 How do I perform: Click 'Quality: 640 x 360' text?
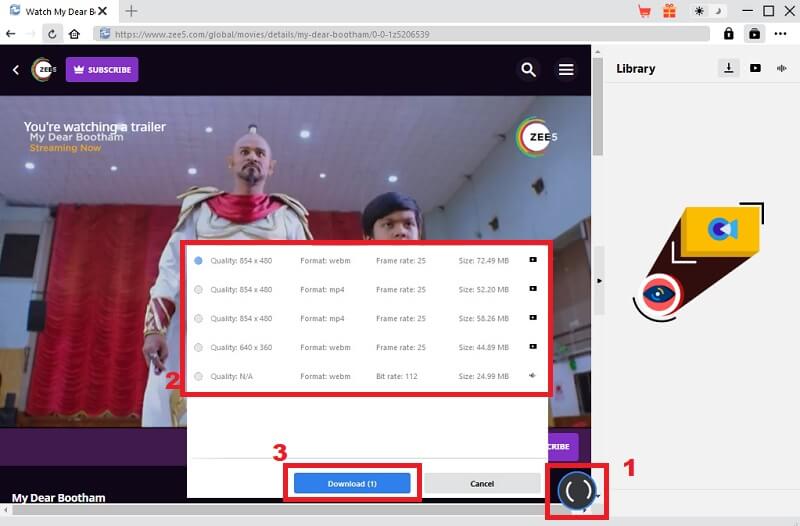[x=241, y=347]
